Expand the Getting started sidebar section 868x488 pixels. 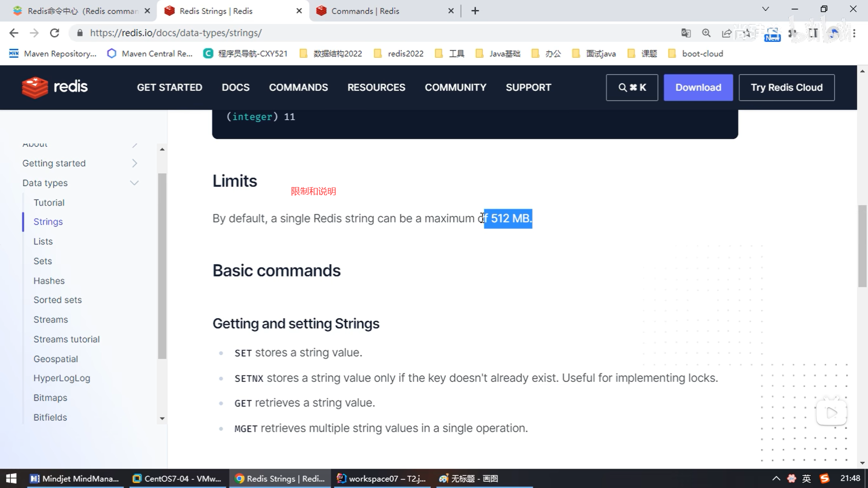[134, 163]
